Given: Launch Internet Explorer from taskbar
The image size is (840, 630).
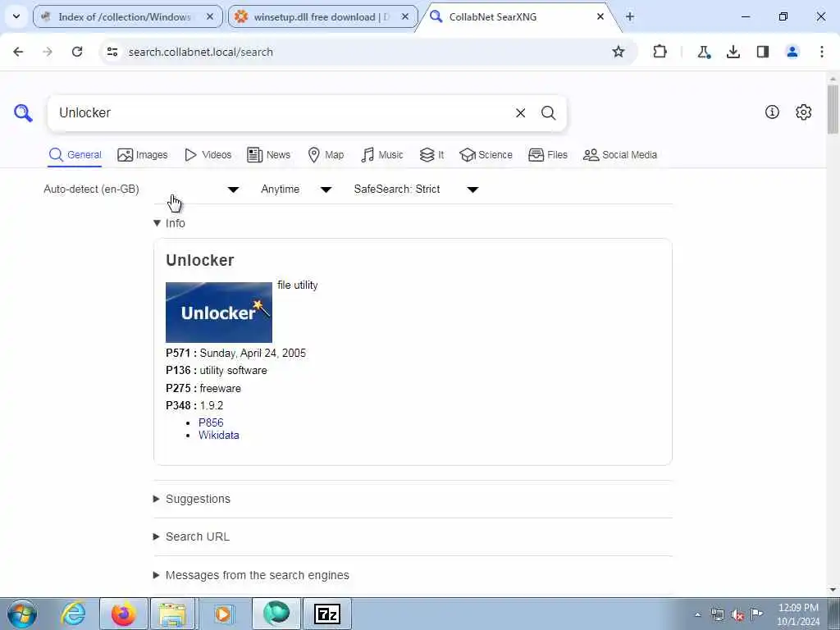Looking at the screenshot, I should (73, 614).
